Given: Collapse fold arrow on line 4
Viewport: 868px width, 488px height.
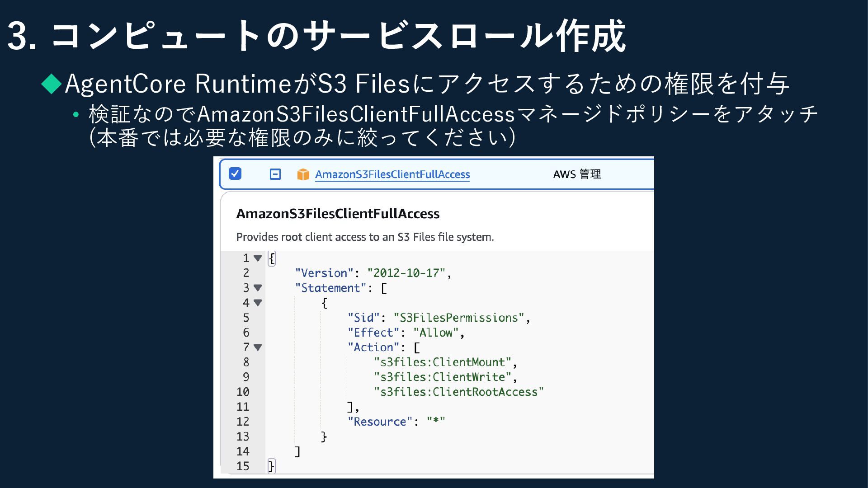Looking at the screenshot, I should (x=258, y=303).
